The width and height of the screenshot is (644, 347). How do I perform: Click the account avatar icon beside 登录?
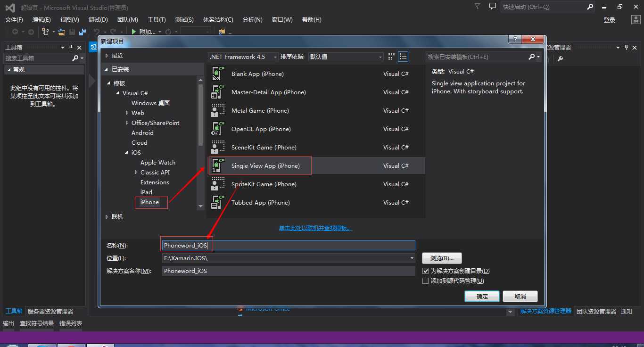click(x=636, y=20)
